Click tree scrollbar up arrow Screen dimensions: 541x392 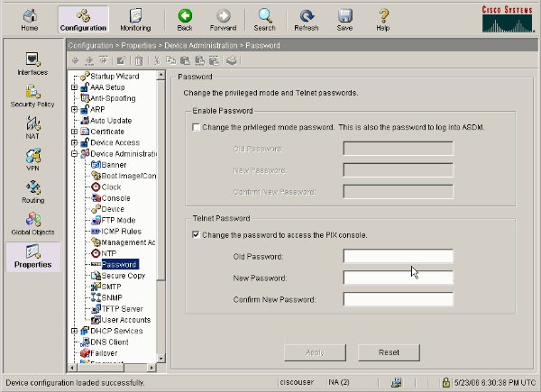tap(160, 75)
